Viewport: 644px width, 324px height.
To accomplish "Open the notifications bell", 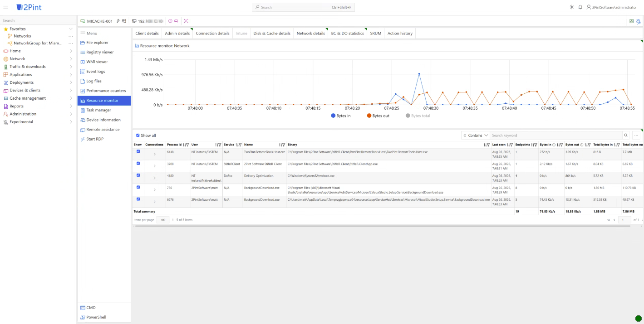I will pyautogui.click(x=580, y=7).
